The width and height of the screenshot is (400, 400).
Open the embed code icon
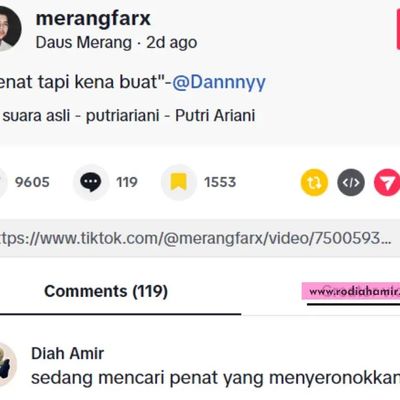point(351,182)
